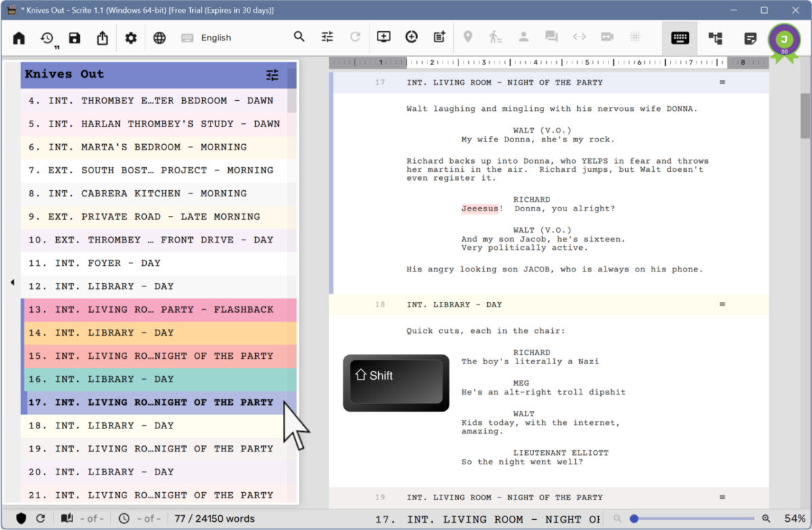This screenshot has height=530, width=812.
Task: Open scene 17 options menu
Action: pyautogui.click(x=722, y=82)
